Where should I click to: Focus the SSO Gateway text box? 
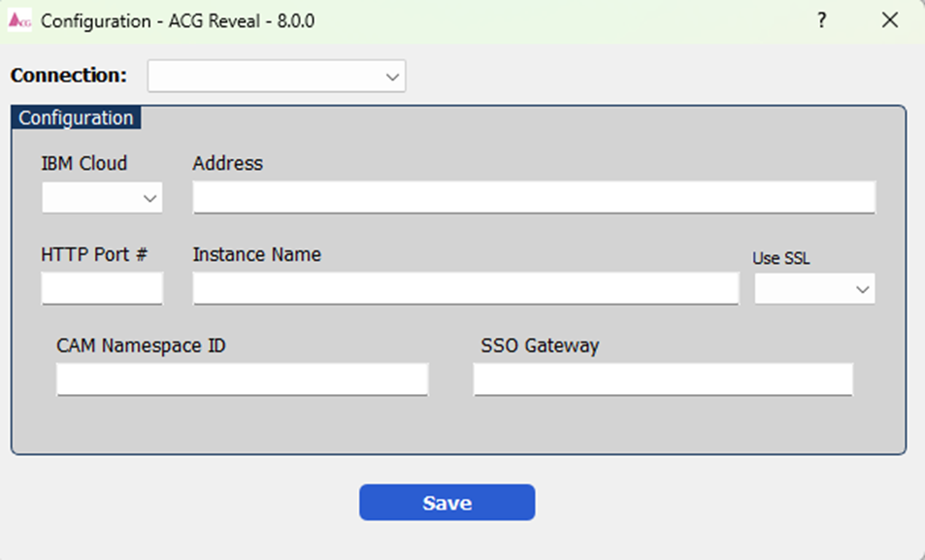click(x=663, y=379)
